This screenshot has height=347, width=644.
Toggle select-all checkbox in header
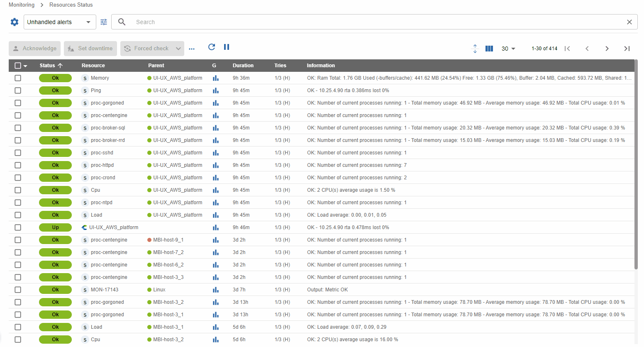tap(18, 66)
